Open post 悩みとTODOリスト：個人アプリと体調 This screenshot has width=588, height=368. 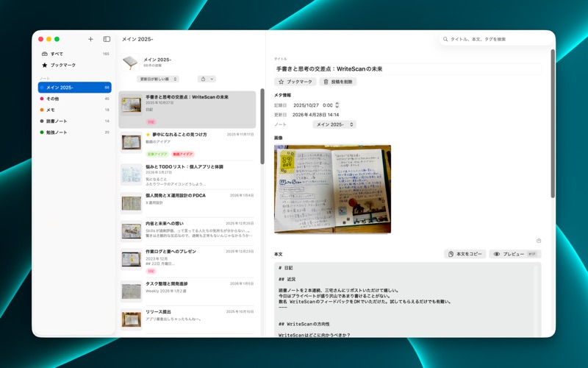[x=187, y=175]
